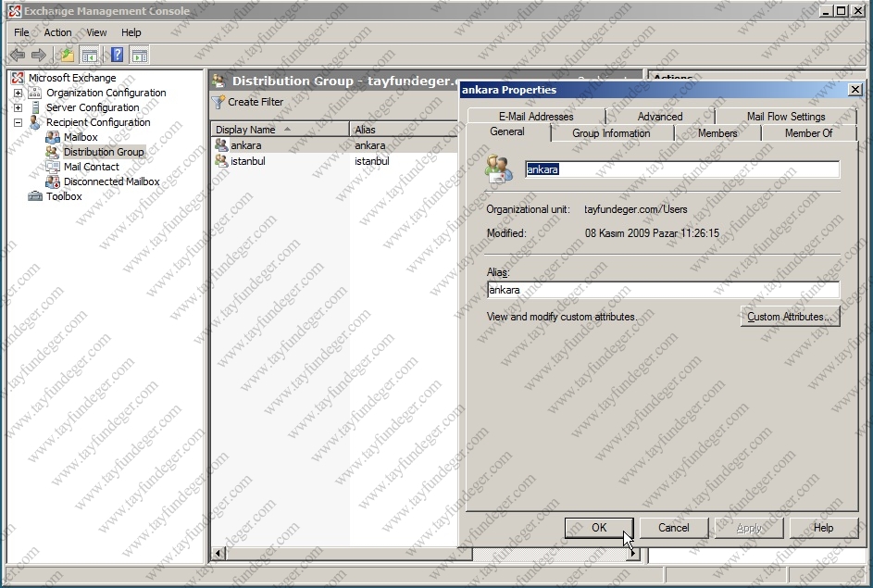Open the Help menu

click(131, 32)
